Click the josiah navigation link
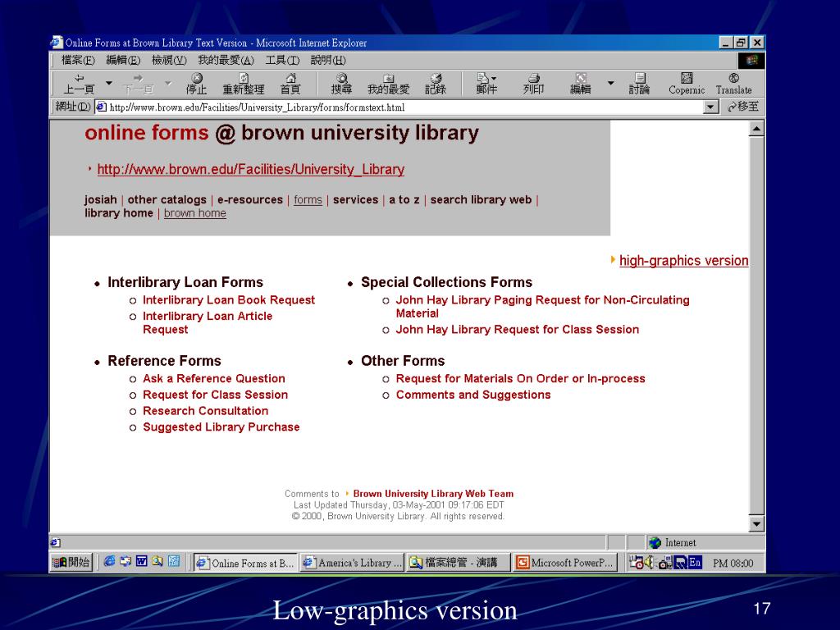The width and height of the screenshot is (840, 630). [100, 200]
